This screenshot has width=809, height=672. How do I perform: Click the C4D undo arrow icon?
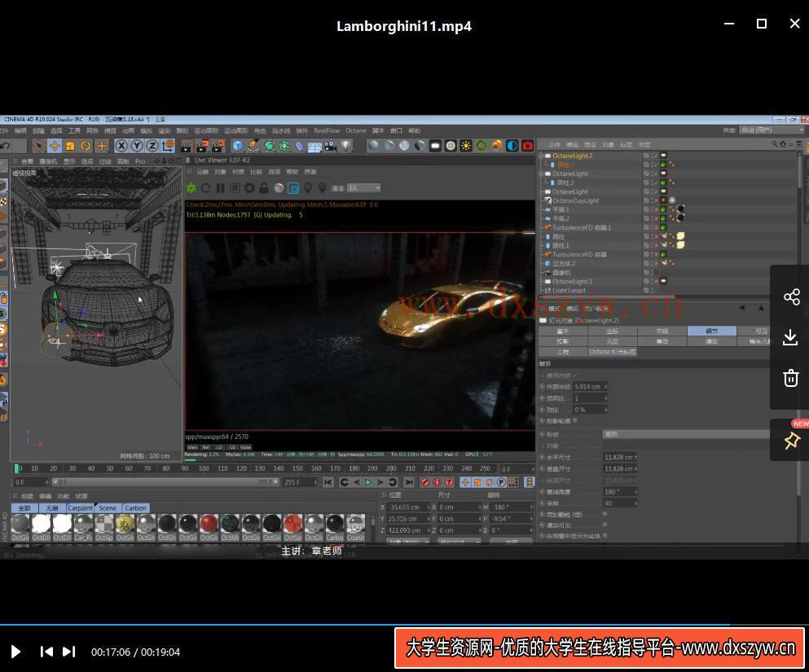pyautogui.click(x=5, y=146)
